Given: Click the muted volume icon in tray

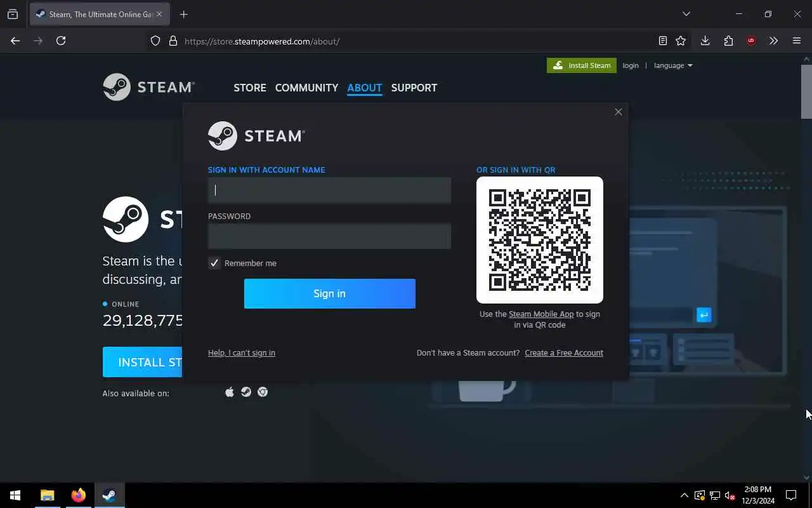Looking at the screenshot, I should tap(730, 495).
